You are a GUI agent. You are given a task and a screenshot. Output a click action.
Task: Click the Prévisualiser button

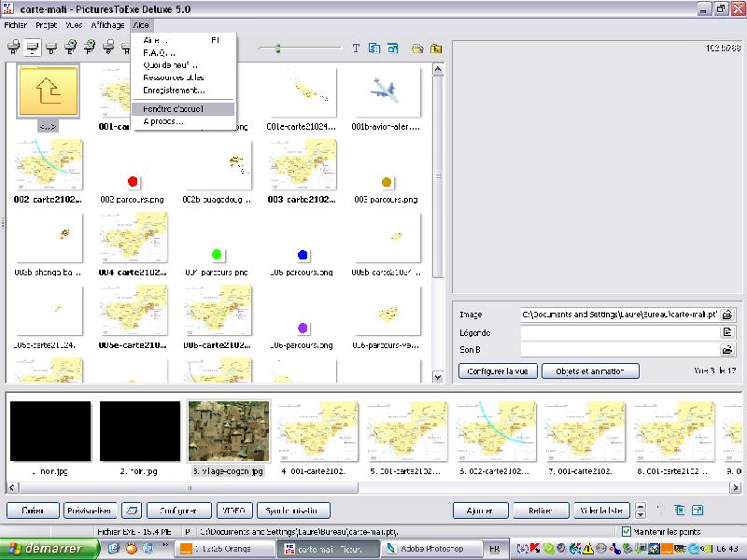coord(90,511)
